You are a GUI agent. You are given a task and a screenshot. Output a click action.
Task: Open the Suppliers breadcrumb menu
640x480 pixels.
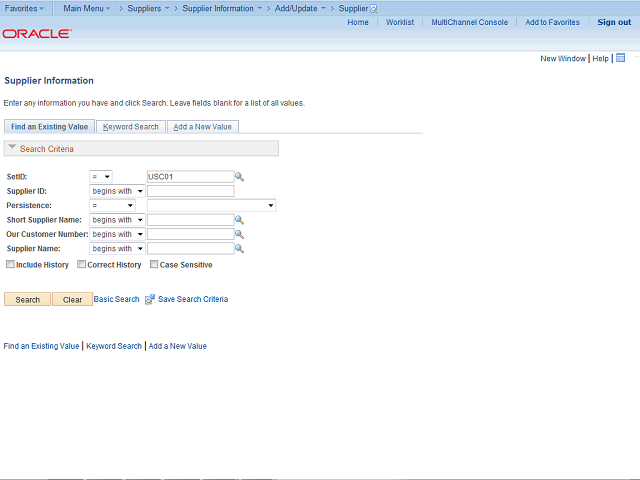(148, 9)
